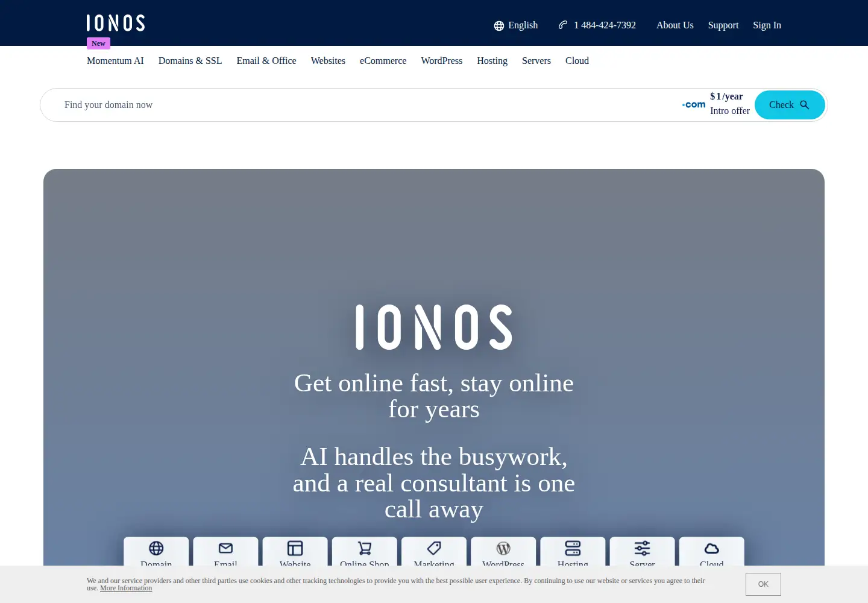
Task: Open the Domain globe icon tile
Action: pyautogui.click(x=156, y=551)
